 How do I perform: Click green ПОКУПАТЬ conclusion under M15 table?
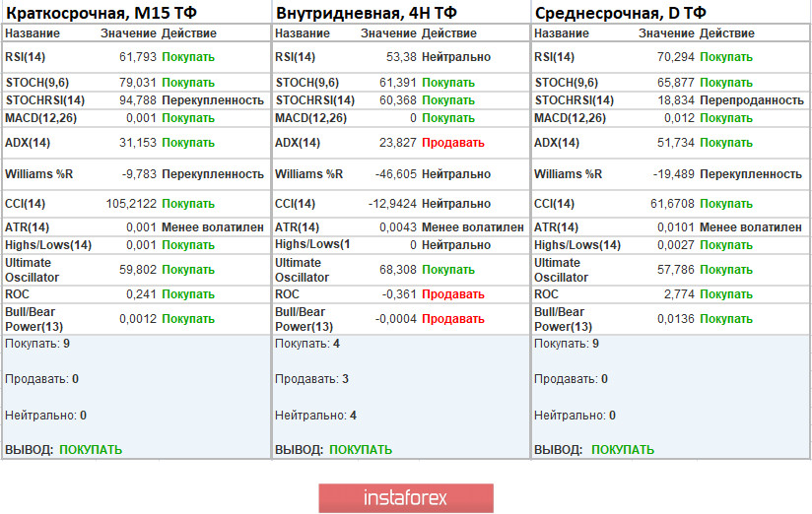[91, 450]
